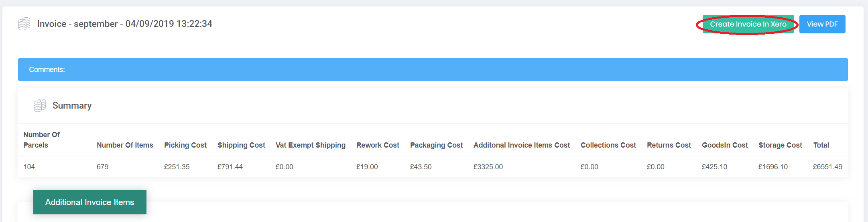The height and width of the screenshot is (222, 868).
Task: Click the coins icon next to Summary
Action: (x=39, y=105)
